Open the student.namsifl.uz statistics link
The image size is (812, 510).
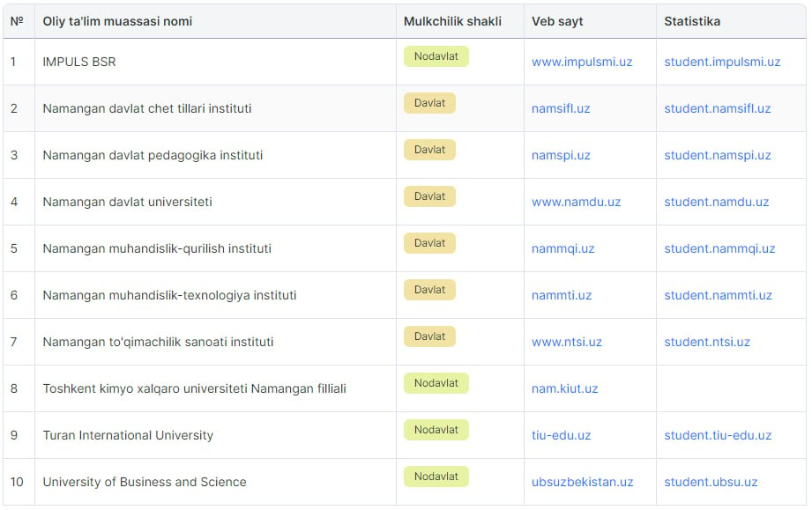pos(718,108)
